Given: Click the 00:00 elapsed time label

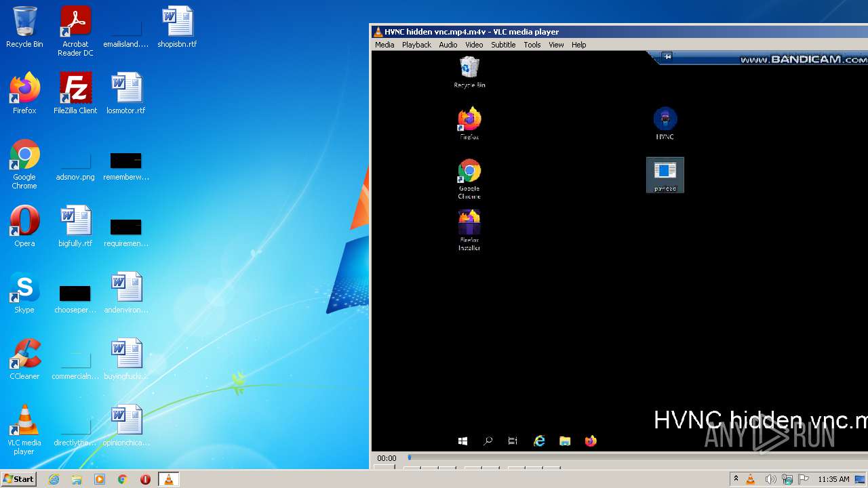Looking at the screenshot, I should pyautogui.click(x=387, y=458).
